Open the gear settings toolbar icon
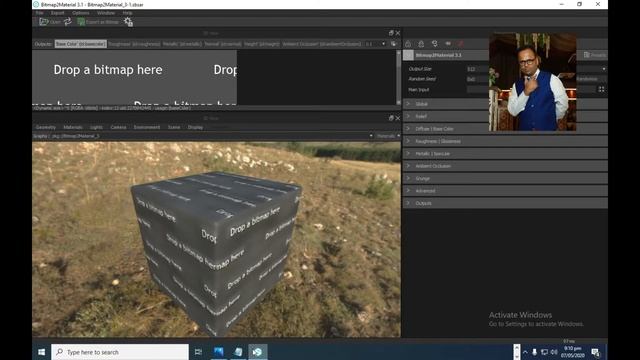This screenshot has width=640, height=360. pyautogui.click(x=128, y=22)
